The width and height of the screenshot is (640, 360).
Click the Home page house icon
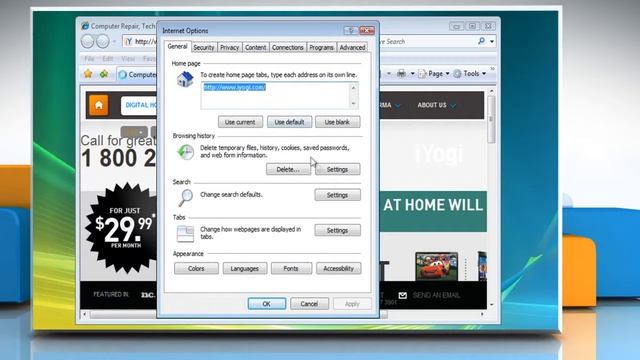pyautogui.click(x=185, y=79)
